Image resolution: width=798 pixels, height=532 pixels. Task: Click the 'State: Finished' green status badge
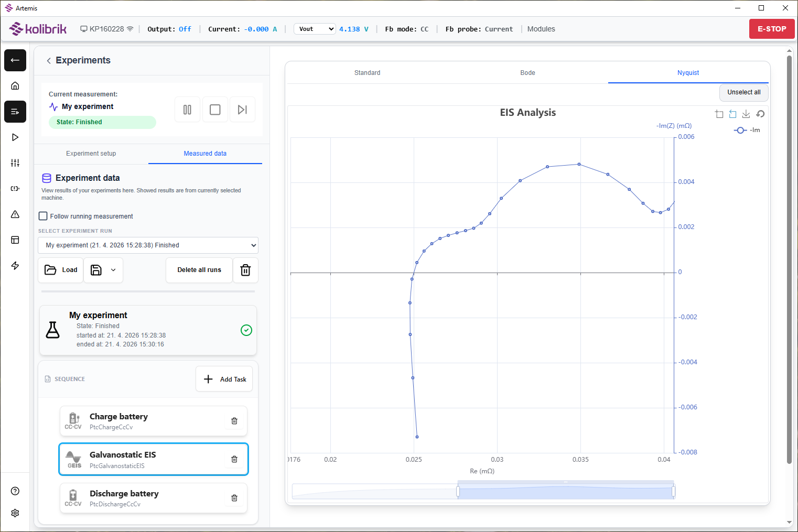pos(102,122)
